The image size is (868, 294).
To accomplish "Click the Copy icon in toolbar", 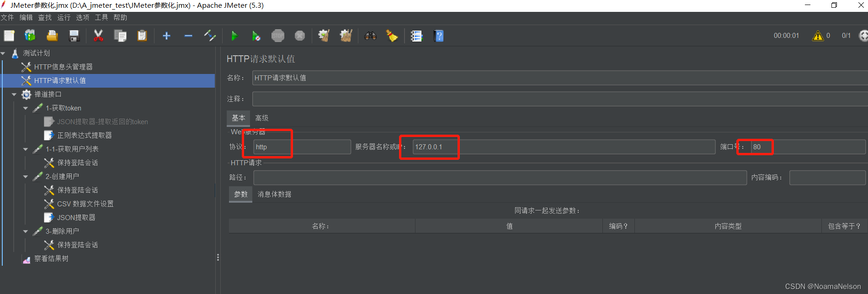I will coord(120,36).
